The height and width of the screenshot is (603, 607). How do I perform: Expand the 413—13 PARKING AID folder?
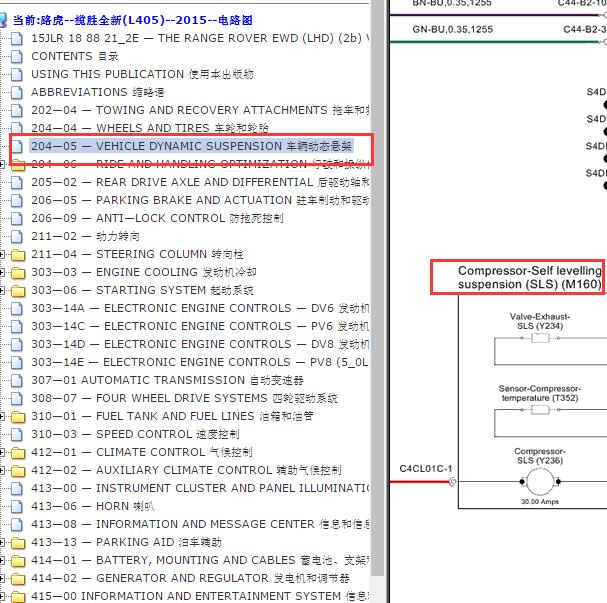tap(2, 543)
